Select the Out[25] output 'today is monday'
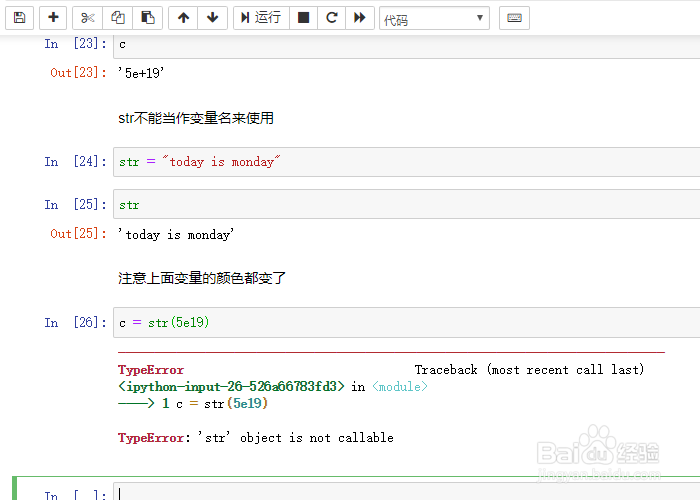Image resolution: width=700 pixels, height=500 pixels. pyautogui.click(x=176, y=234)
